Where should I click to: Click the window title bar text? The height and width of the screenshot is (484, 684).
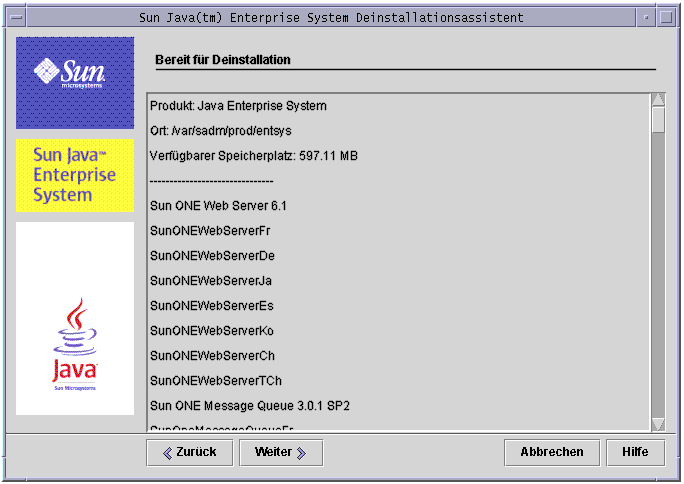tap(331, 18)
